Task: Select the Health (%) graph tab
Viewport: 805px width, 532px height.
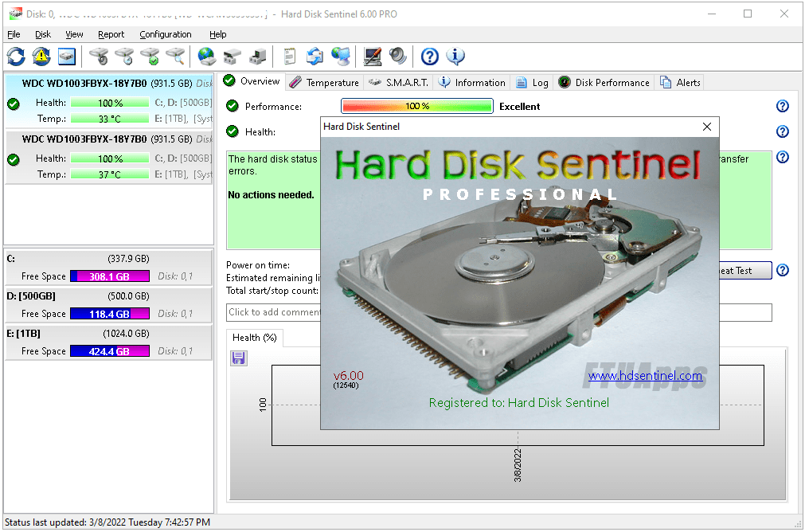Action: (x=255, y=338)
